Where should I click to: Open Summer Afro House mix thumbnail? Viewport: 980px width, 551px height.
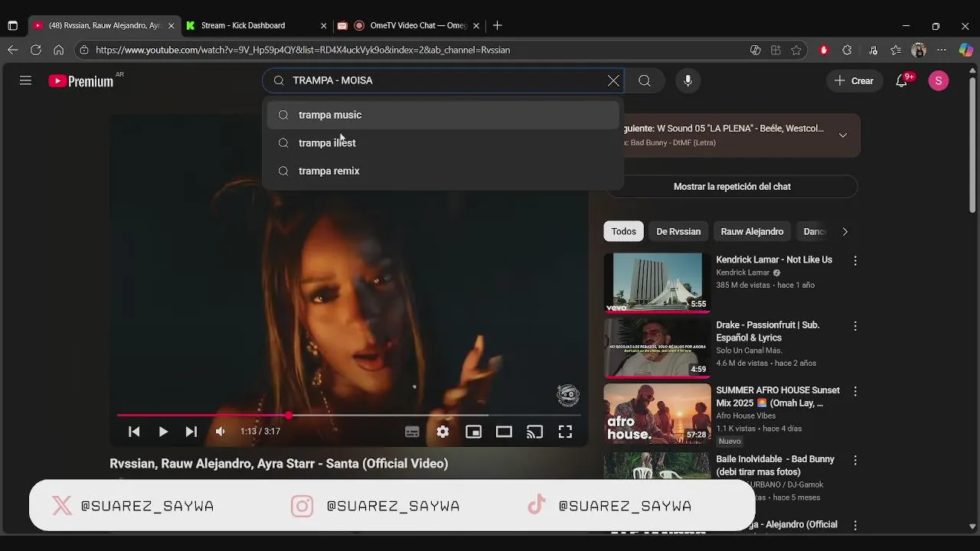point(657,413)
